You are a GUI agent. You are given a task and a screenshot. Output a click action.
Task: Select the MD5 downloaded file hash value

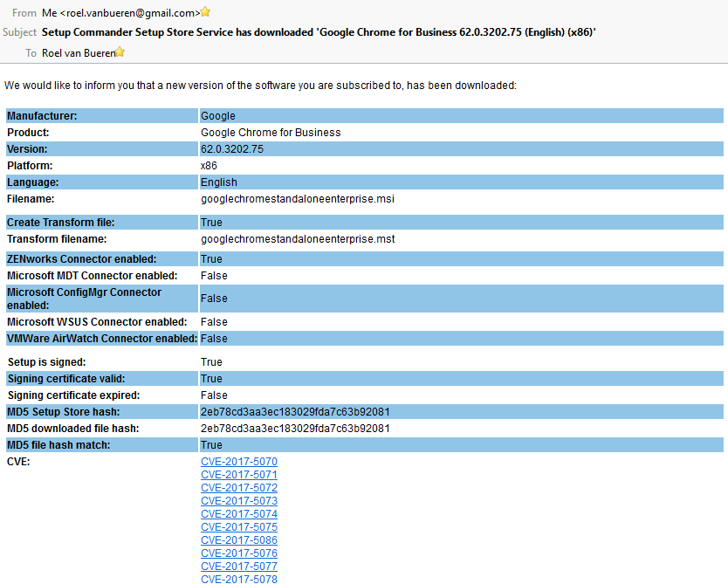pyautogui.click(x=295, y=429)
